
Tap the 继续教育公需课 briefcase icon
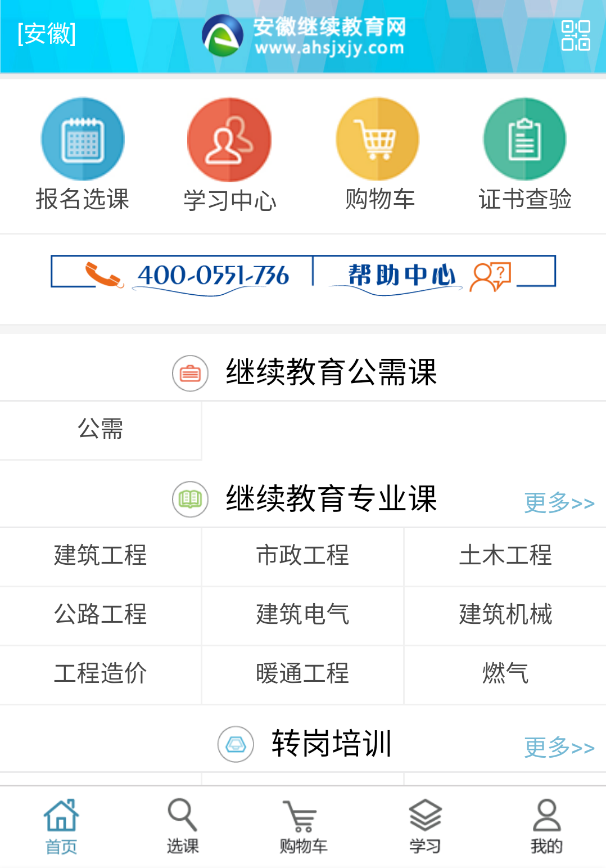pos(190,373)
